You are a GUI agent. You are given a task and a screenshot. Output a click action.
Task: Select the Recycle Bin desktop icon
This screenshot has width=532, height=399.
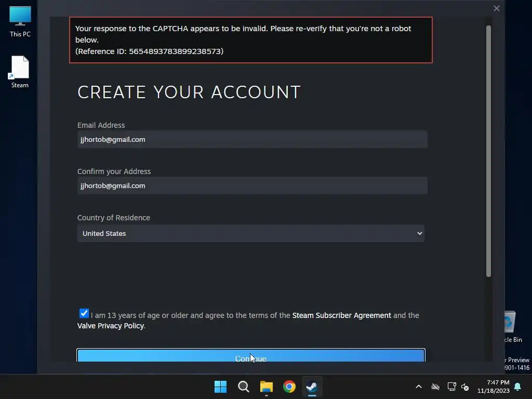(x=512, y=326)
